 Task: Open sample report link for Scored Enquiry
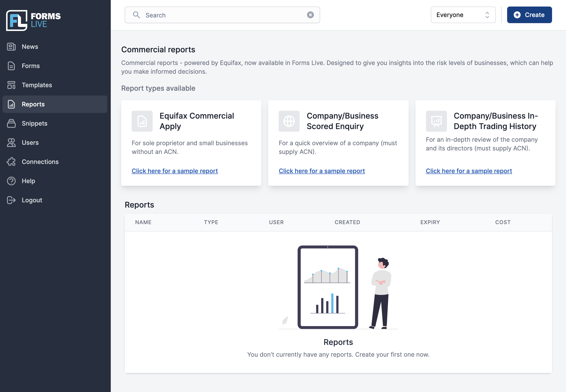322,171
